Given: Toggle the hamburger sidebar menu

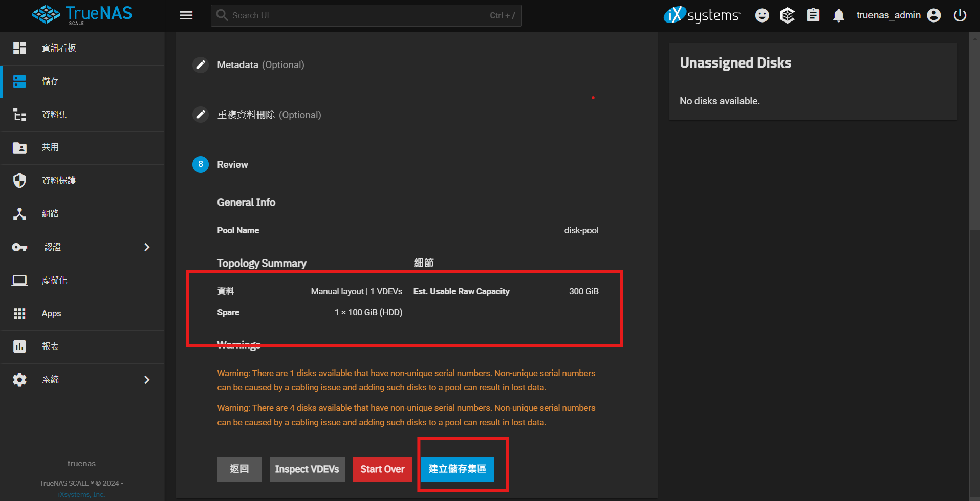Looking at the screenshot, I should point(186,15).
